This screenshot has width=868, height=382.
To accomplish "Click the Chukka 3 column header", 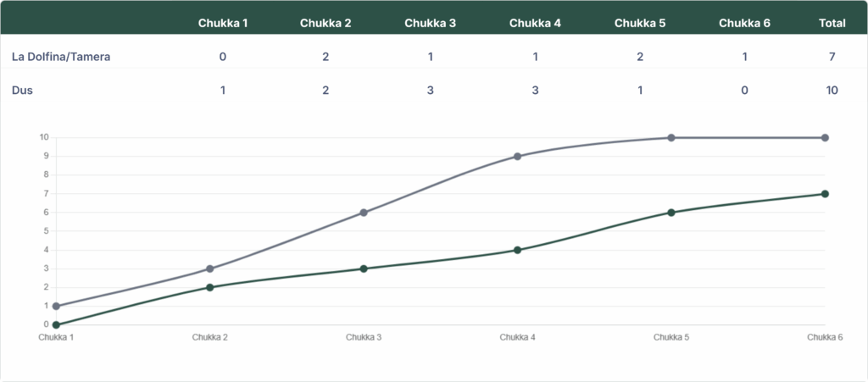I will click(430, 23).
